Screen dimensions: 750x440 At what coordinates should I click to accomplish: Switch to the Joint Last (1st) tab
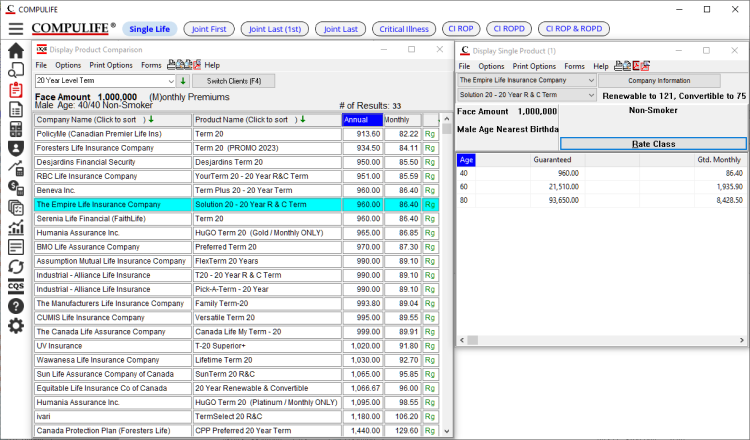tap(275, 29)
